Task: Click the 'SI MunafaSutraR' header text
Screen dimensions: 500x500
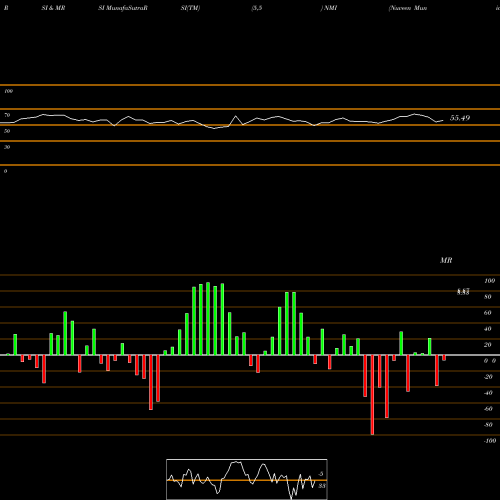Action: [123, 8]
